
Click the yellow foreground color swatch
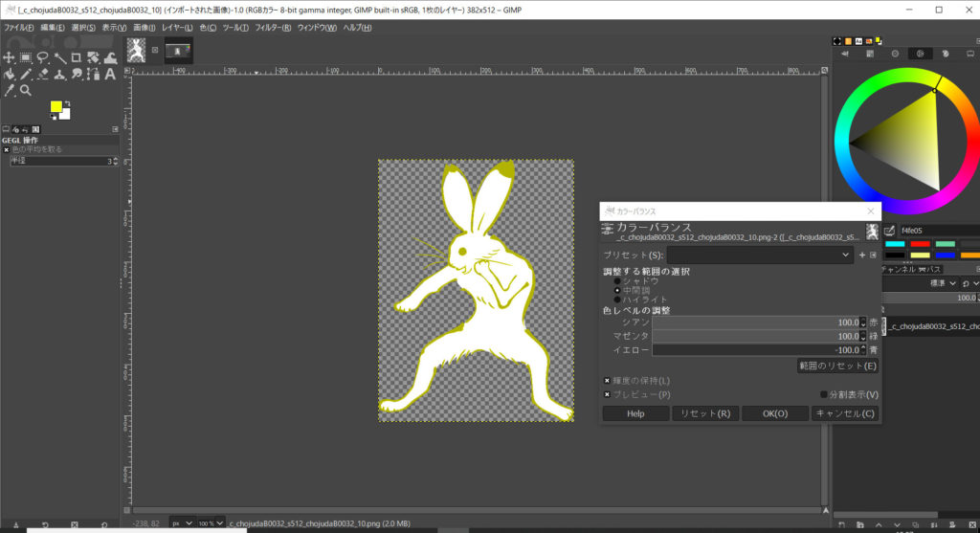click(x=56, y=107)
